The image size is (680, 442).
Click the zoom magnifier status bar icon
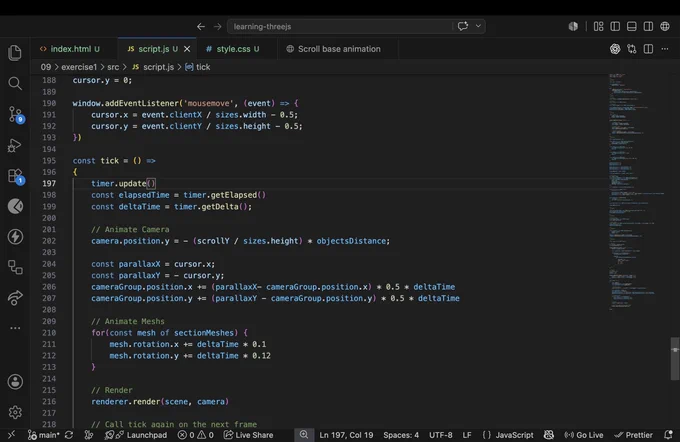click(304, 435)
